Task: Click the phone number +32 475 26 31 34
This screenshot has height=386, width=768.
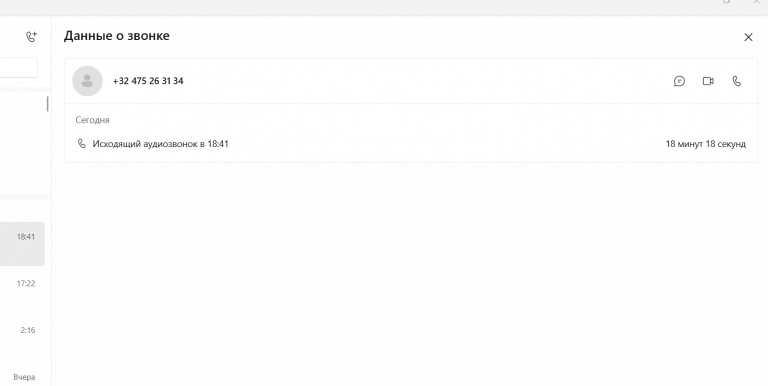Action: [148, 81]
